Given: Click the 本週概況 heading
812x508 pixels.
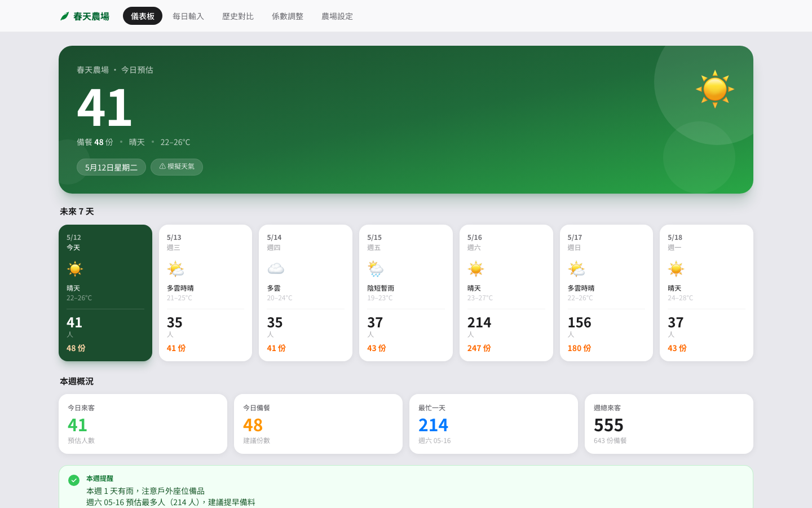Looking at the screenshot, I should click(x=77, y=382).
